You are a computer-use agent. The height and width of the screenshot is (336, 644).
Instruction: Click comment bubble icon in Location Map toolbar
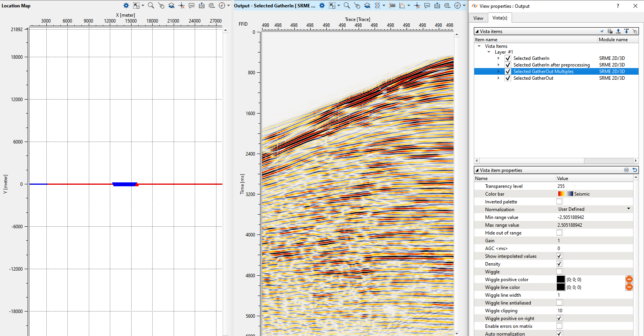[192, 5]
